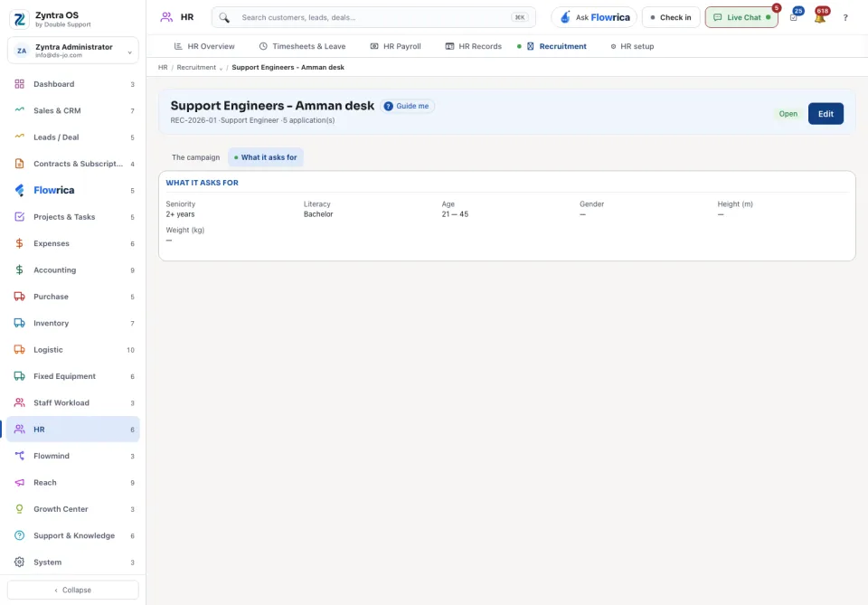Open Flowmind in the sidebar
The image size is (868, 605).
tap(73, 456)
